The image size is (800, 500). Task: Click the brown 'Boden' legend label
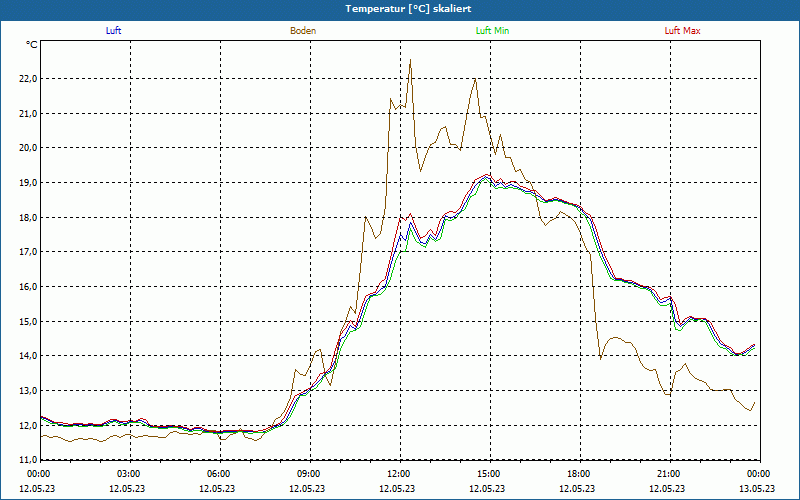pyautogui.click(x=303, y=31)
